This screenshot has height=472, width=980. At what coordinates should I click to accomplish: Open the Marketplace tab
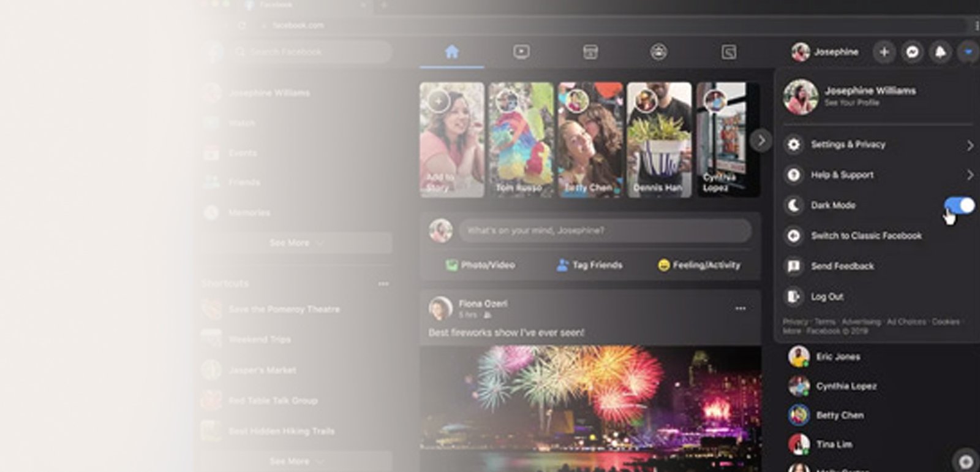click(x=590, y=52)
